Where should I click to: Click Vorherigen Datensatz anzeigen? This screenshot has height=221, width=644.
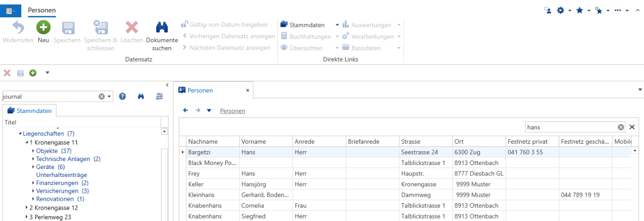click(228, 36)
